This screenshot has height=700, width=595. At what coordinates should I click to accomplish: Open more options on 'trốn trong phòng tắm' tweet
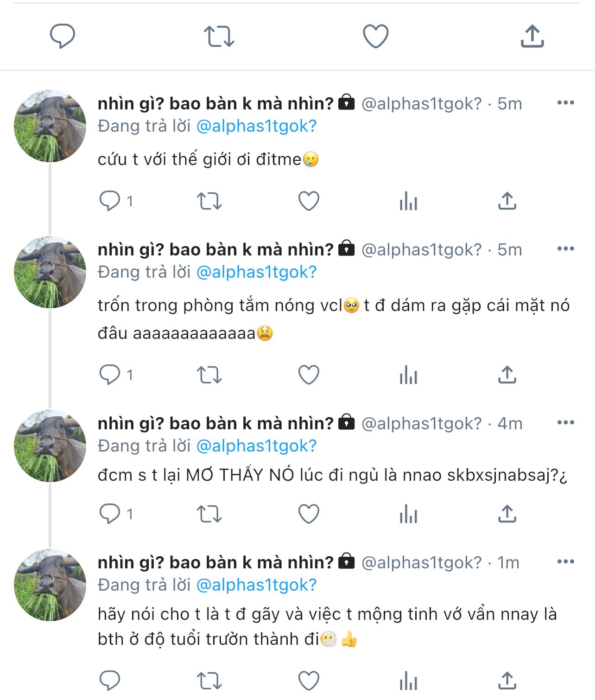pos(565,249)
